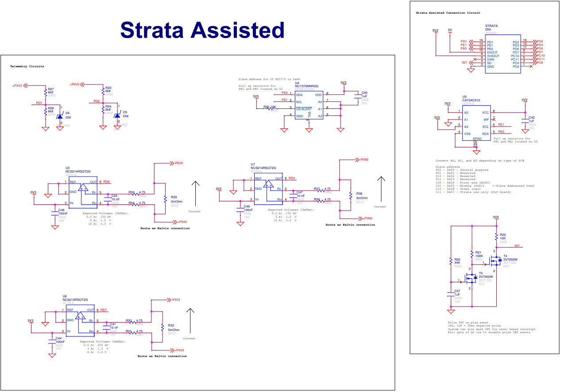Click the U4 NCT375MNR2G temperature sensor symbol
The image size is (561, 392).
pos(309,104)
